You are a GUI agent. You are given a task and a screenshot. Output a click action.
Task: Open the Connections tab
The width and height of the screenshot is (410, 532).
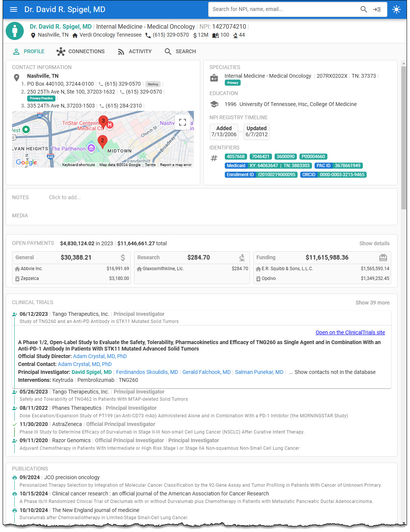(80, 52)
